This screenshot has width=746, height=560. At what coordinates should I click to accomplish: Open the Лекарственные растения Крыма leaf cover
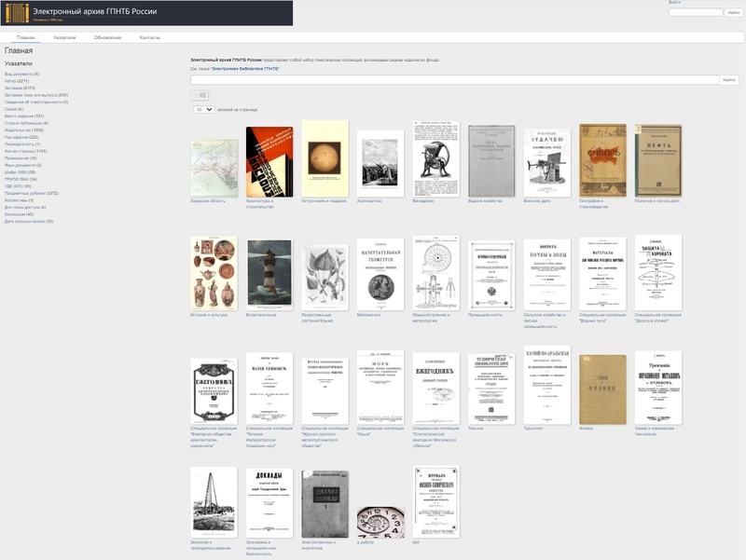coord(325,277)
